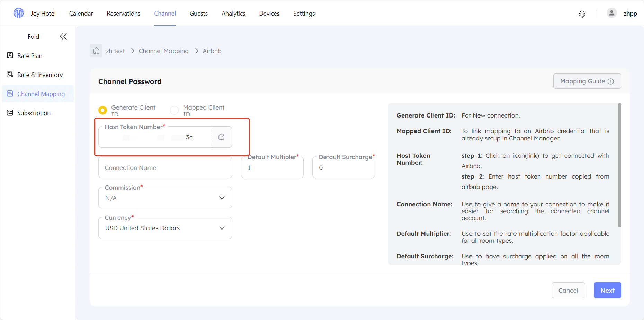644x320 pixels.
Task: Open the Analytics menu
Action: tap(233, 14)
